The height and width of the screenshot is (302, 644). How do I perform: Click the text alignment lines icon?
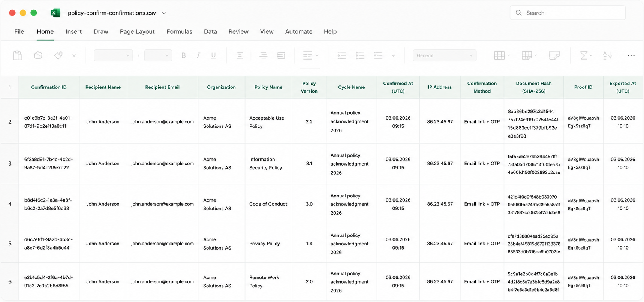pyautogui.click(x=307, y=55)
